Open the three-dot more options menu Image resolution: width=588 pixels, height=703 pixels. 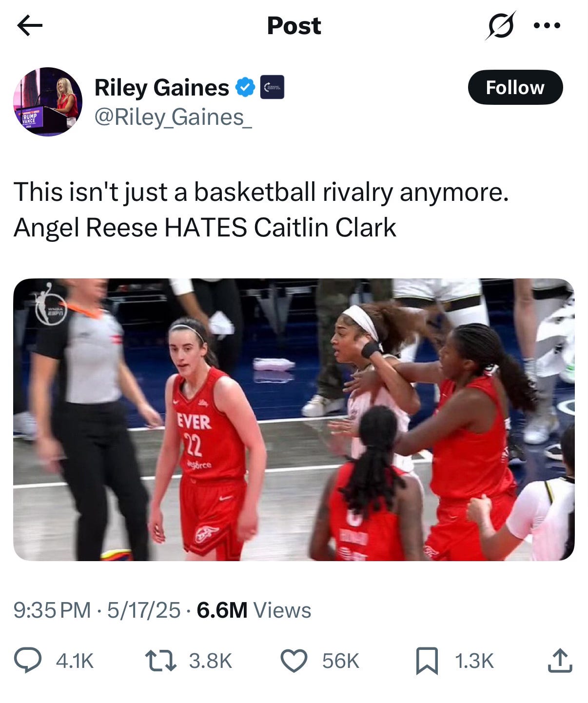548,25
